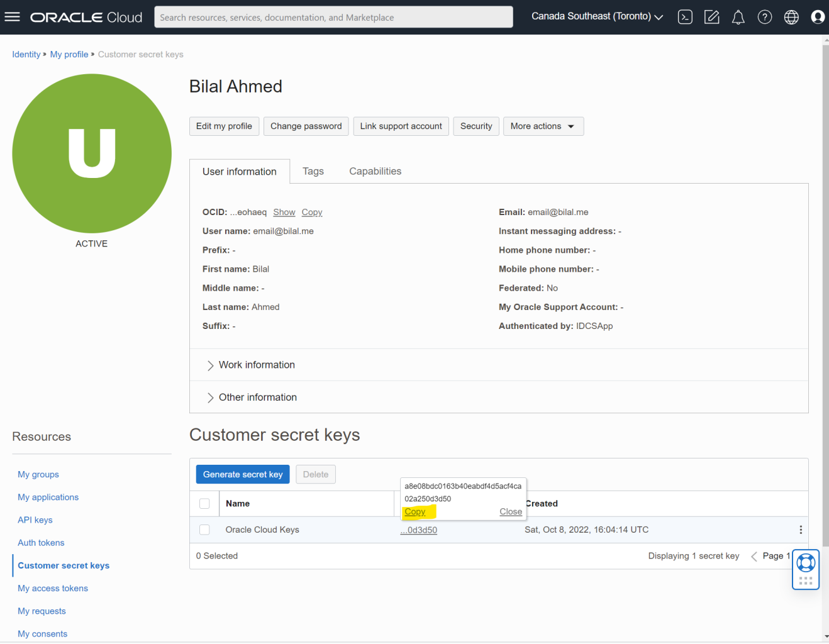Click the Sat, Oct 8, 2022 created date
Viewport: 829px width, 644px height.
click(587, 530)
